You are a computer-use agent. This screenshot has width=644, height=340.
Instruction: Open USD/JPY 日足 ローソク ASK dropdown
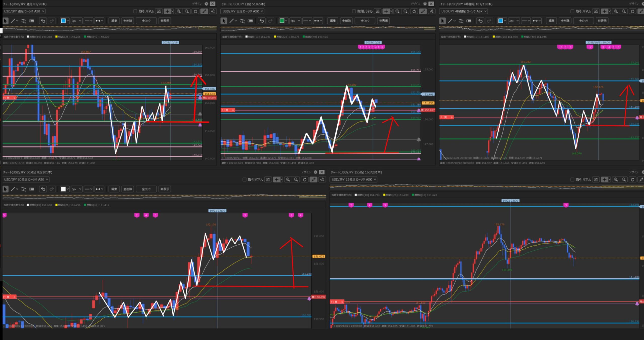(242, 11)
